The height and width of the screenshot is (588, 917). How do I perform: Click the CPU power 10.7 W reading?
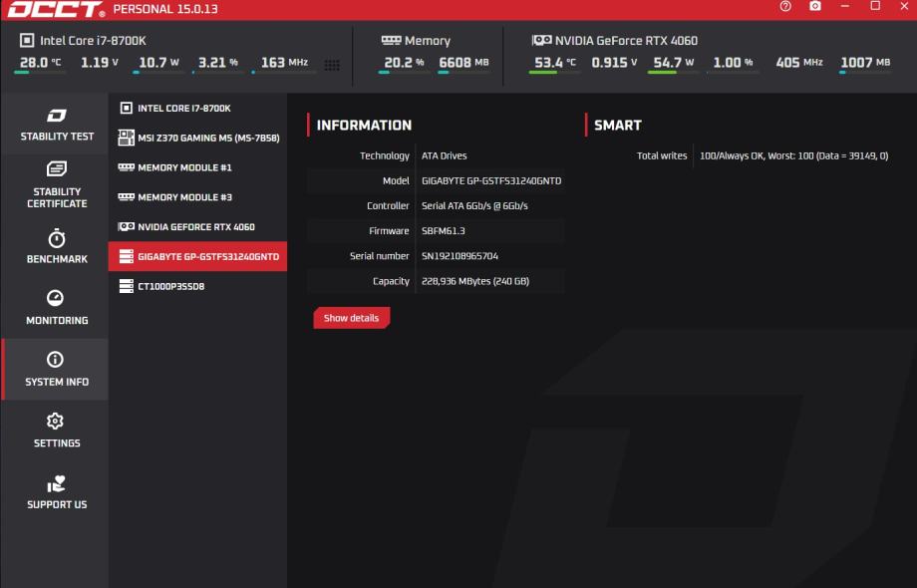[158, 63]
